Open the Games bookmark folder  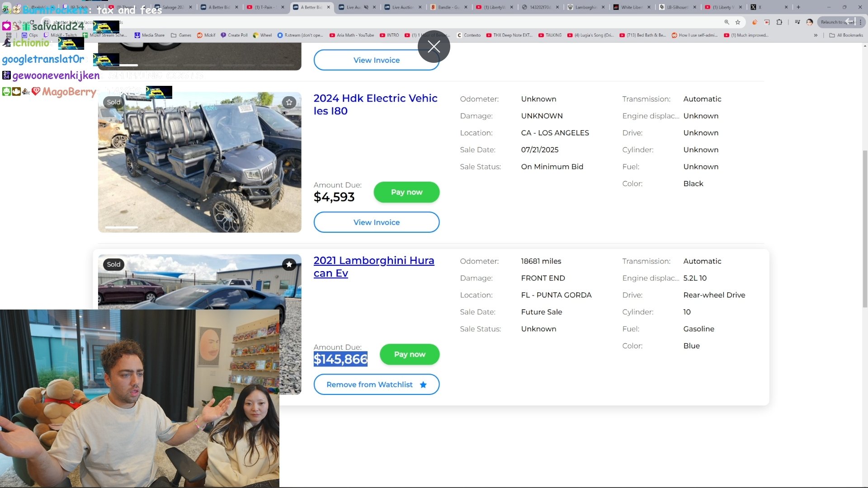[181, 35]
